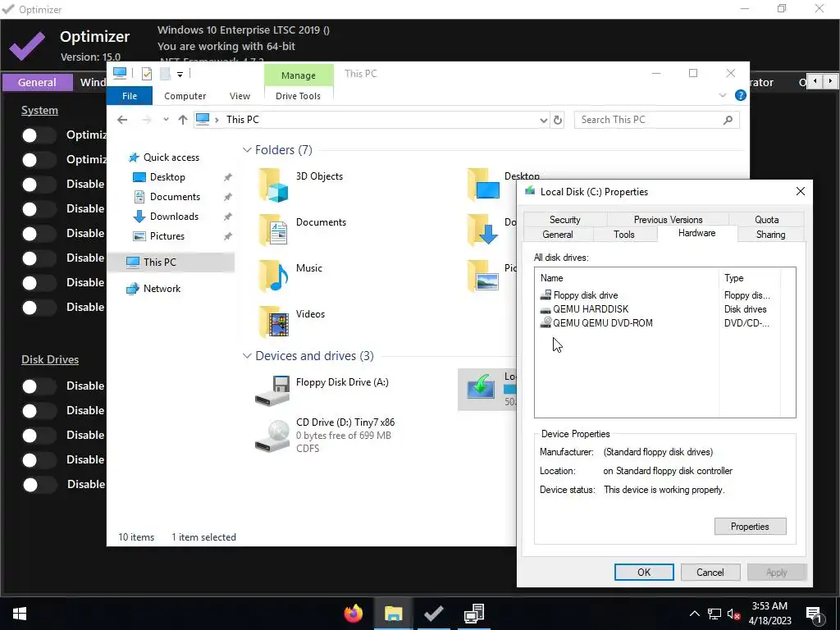Click the Local Disk drive icon in Explorer
840x630 pixels.
(x=481, y=386)
